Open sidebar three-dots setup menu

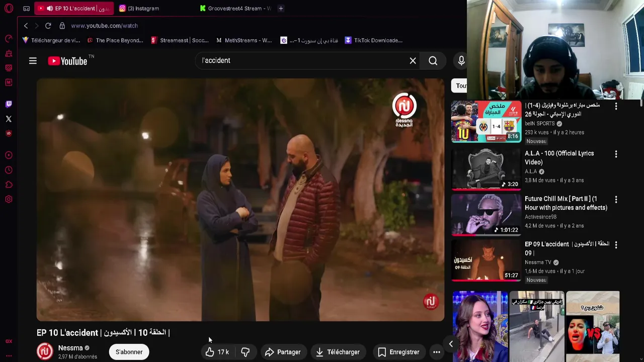tap(9, 356)
